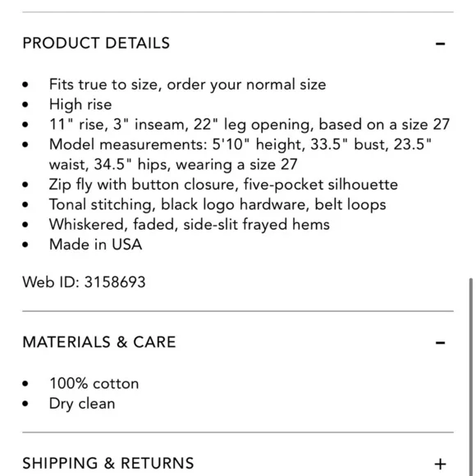Click the 'Whiskered, faded, side-slit frayed hems' line
The width and height of the screenshot is (476, 476).
(189, 225)
